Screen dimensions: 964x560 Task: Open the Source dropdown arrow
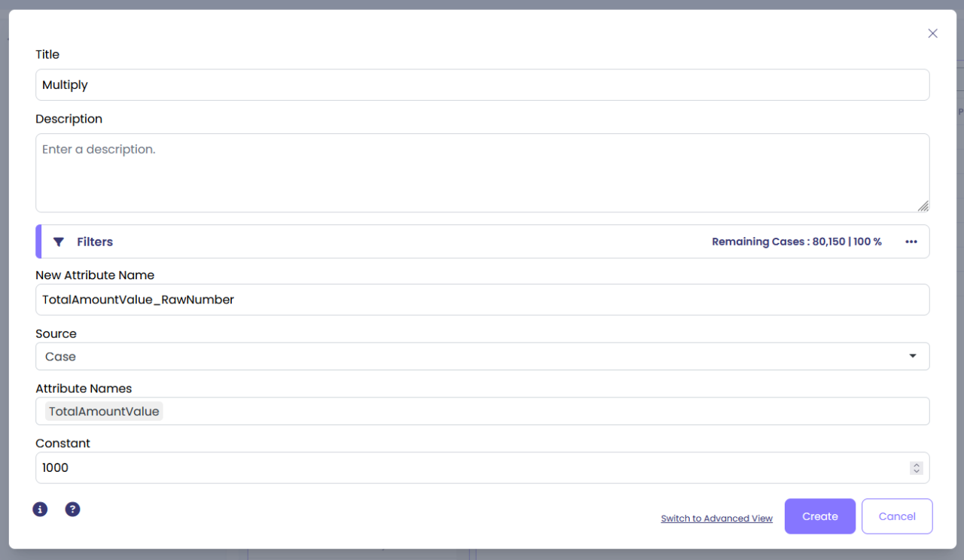[913, 356]
